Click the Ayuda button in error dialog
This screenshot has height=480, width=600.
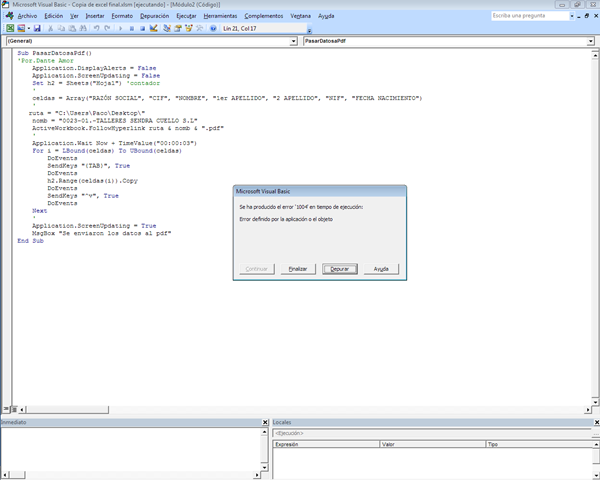[381, 269]
